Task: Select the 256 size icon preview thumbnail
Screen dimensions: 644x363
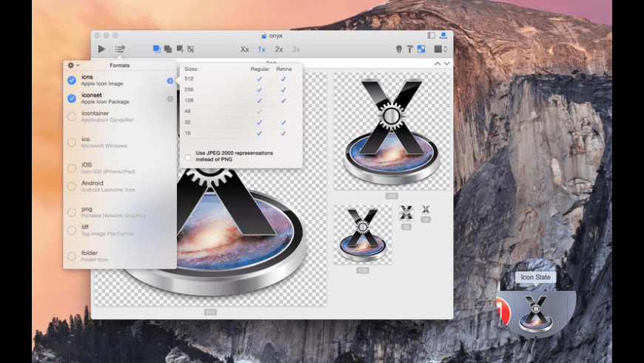Action: [x=392, y=132]
